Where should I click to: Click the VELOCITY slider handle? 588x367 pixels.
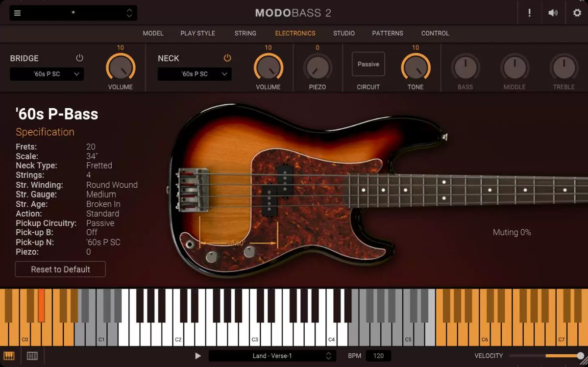tap(581, 356)
